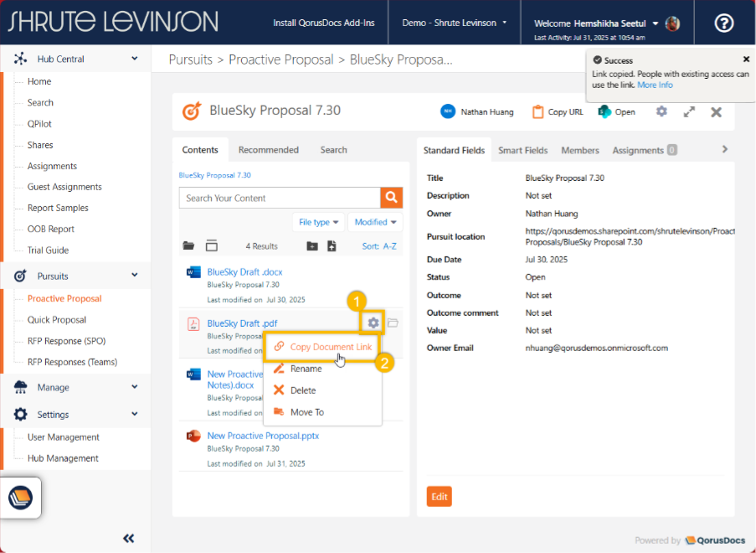
Task: Open the Modified filter dropdown
Action: coord(375,222)
